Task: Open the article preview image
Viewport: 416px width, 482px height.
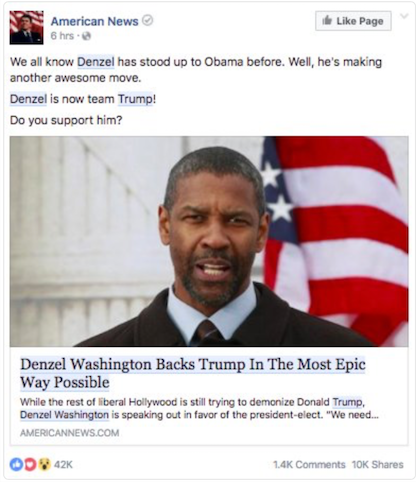Action: click(x=209, y=241)
